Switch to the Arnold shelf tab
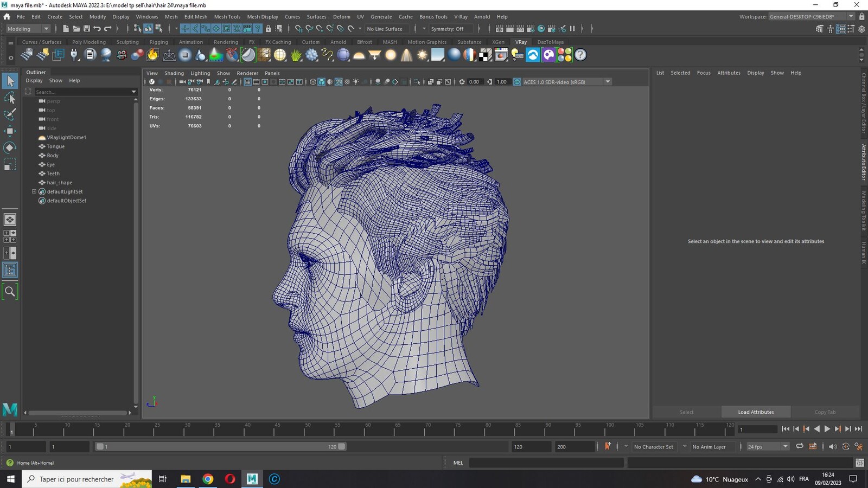The image size is (868, 488). [338, 42]
